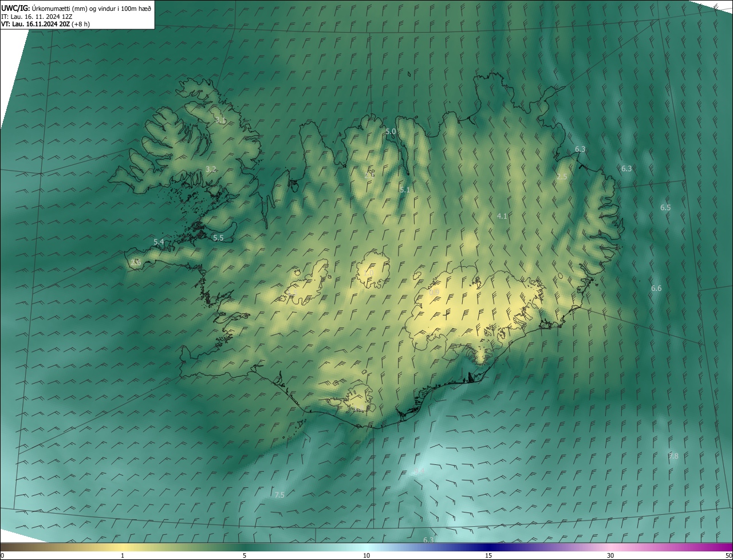This screenshot has height=560, width=733.
Task: Click the 6.3 label just above the color bar
Action: (428, 540)
